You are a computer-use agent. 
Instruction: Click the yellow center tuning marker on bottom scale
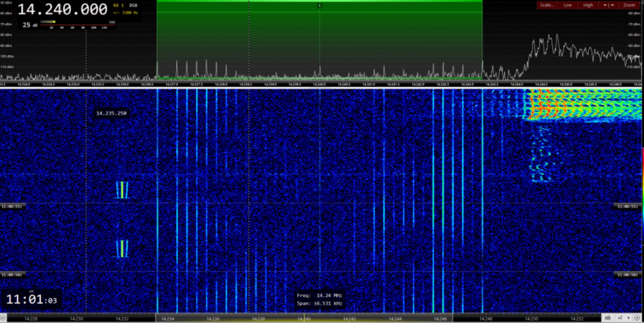tap(304, 317)
